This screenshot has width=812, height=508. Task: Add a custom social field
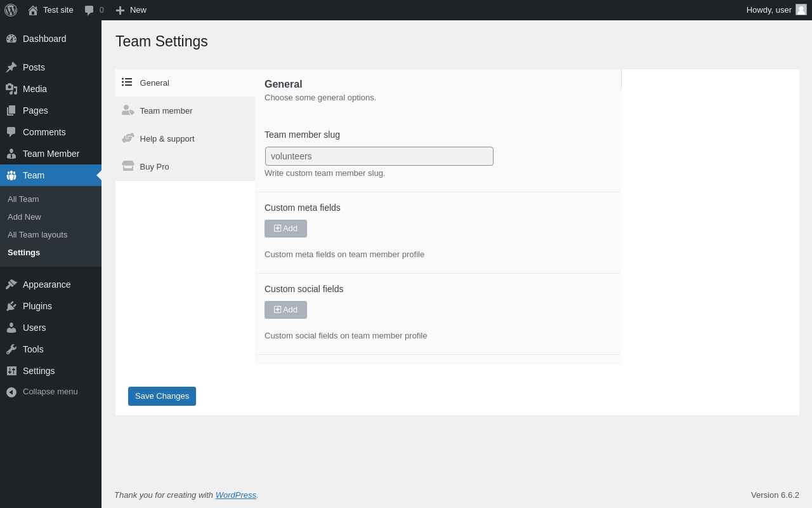coord(285,310)
